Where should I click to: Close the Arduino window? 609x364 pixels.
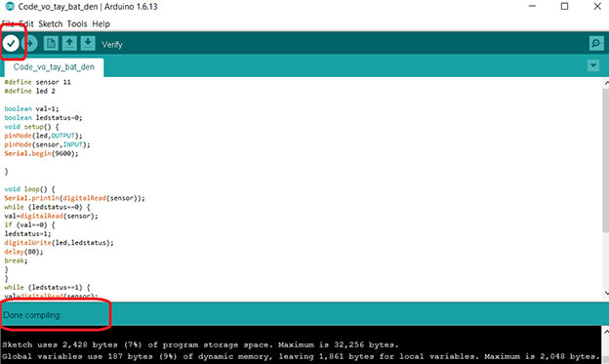597,6
